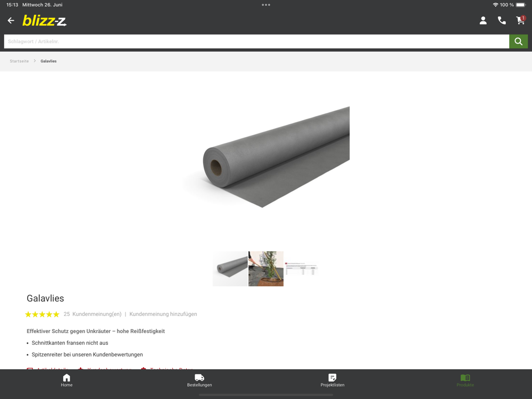Go to Startseite breadcrumb
532x399 pixels.
(x=19, y=61)
